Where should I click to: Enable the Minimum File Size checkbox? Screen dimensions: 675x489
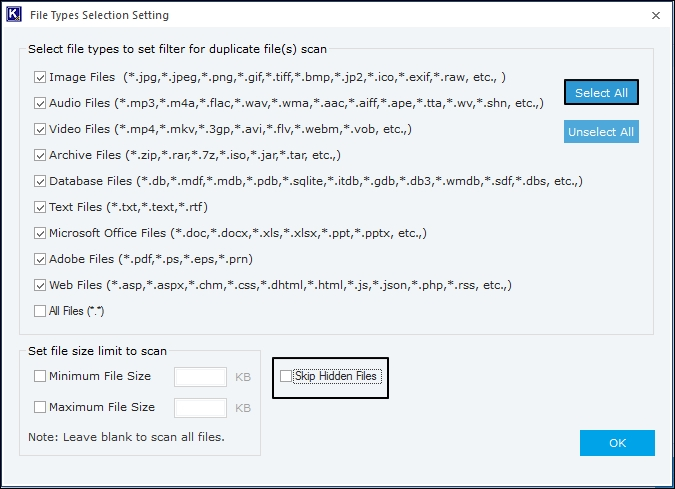pyautogui.click(x=40, y=376)
